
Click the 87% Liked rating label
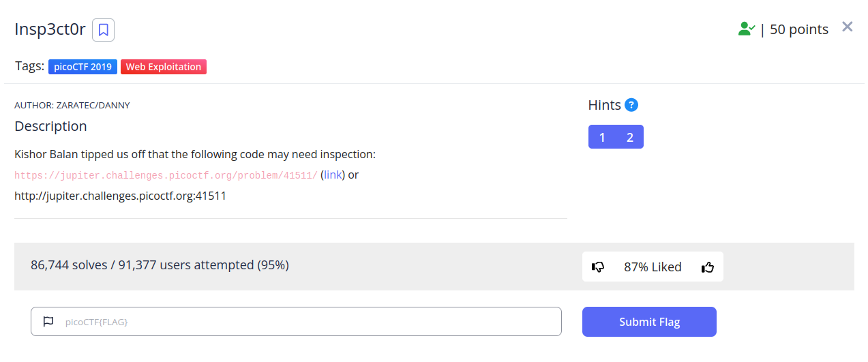(653, 267)
